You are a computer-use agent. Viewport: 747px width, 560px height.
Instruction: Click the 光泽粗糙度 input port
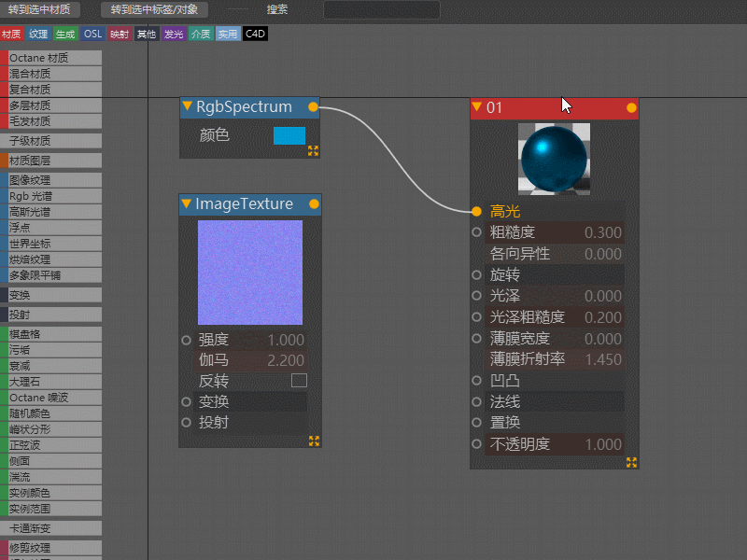[476, 317]
